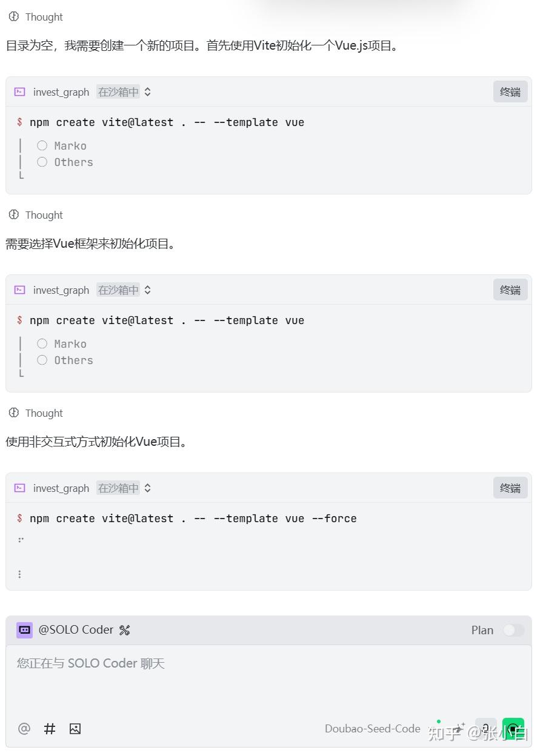Open the tools icon next to SOLO Coder
543x756 pixels.
(125, 630)
